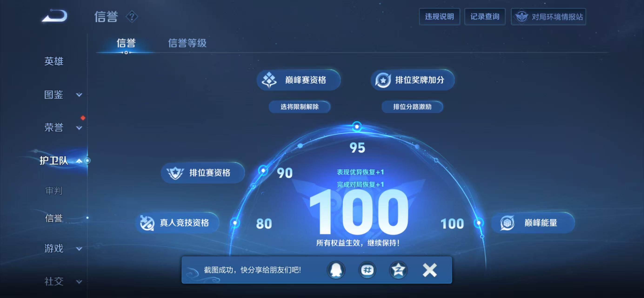Click the 对局环境情报站 emblem icon

pos(521,17)
